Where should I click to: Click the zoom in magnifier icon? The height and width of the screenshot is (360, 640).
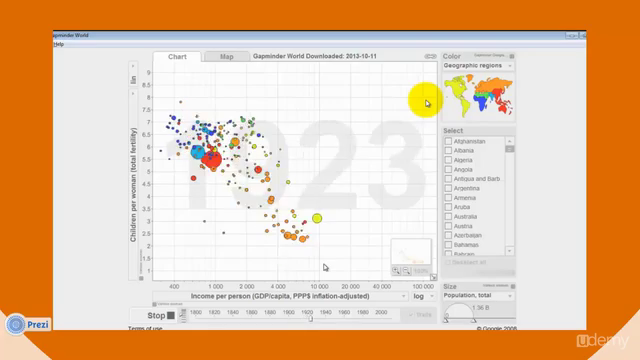[396, 271]
